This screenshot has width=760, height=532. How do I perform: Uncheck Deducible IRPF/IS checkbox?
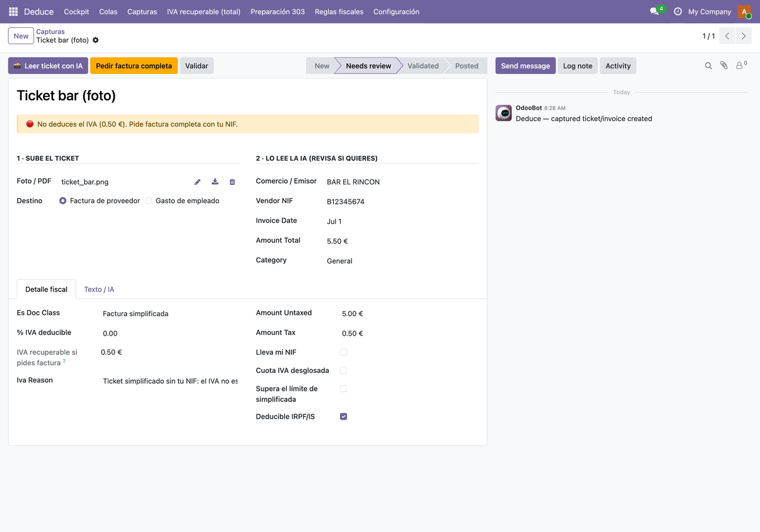[343, 417]
